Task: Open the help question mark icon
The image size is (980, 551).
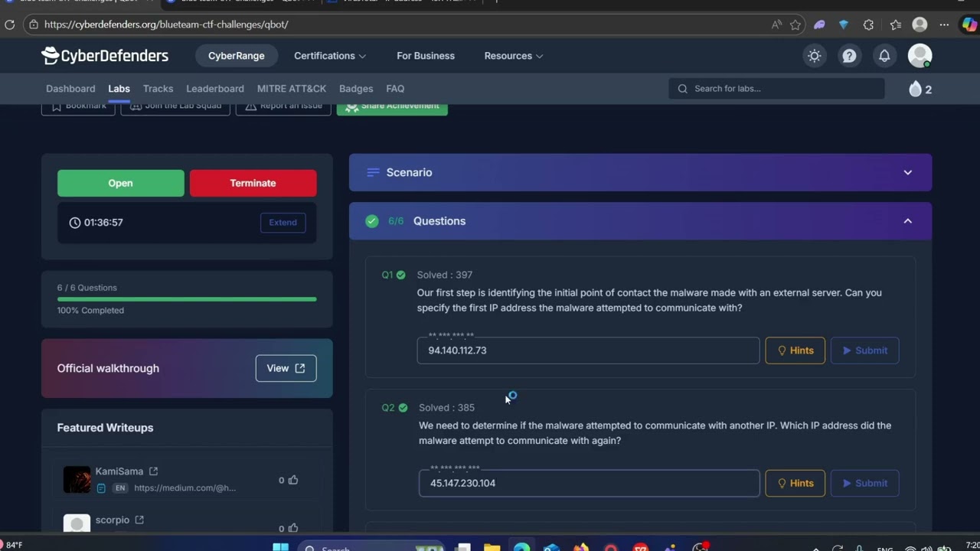Action: pyautogui.click(x=849, y=56)
